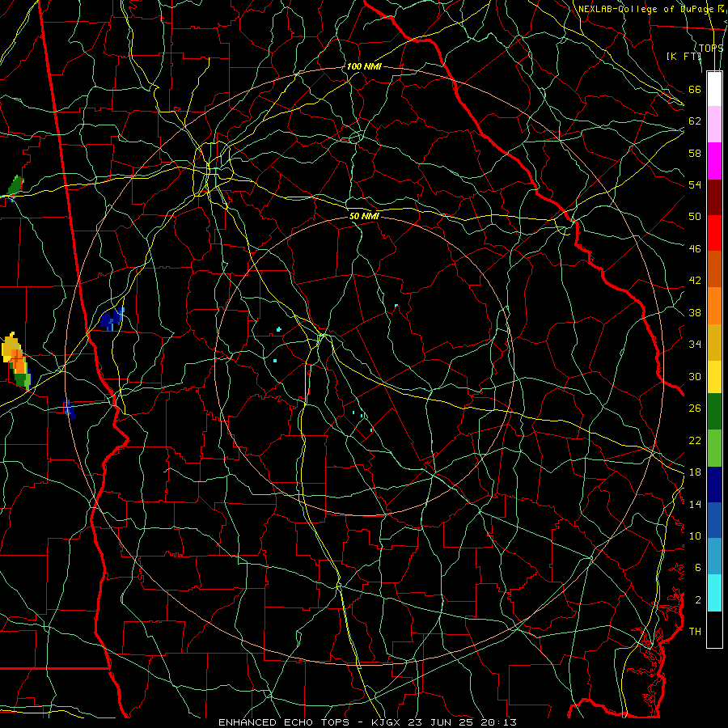Screen dimensions: 728x728
Task: Click the legend value "10"
Action: (695, 535)
